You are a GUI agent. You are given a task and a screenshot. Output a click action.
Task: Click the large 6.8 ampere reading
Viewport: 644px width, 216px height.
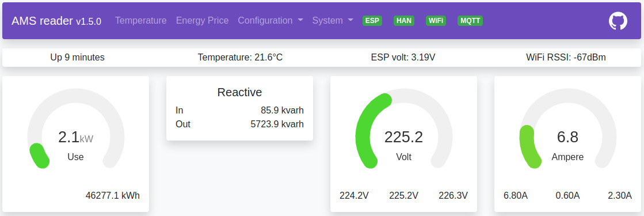coord(567,137)
